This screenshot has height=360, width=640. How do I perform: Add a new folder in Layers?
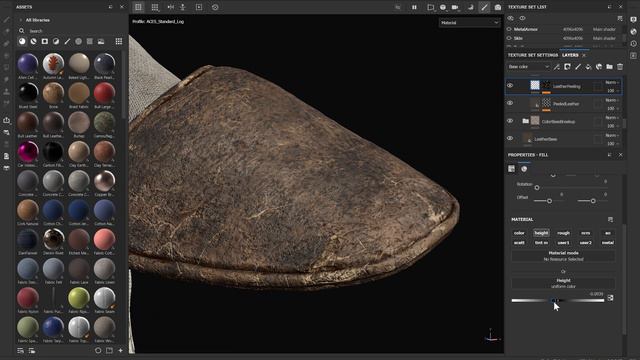609,67
